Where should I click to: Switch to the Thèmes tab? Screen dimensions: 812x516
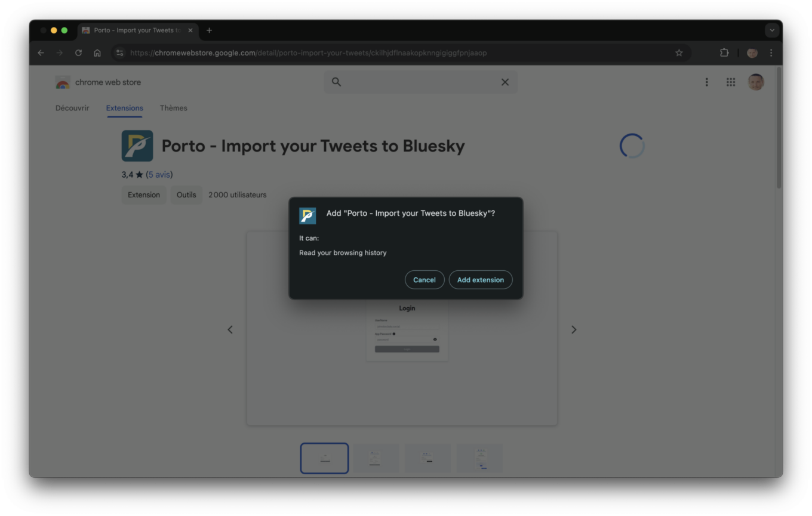coord(173,108)
